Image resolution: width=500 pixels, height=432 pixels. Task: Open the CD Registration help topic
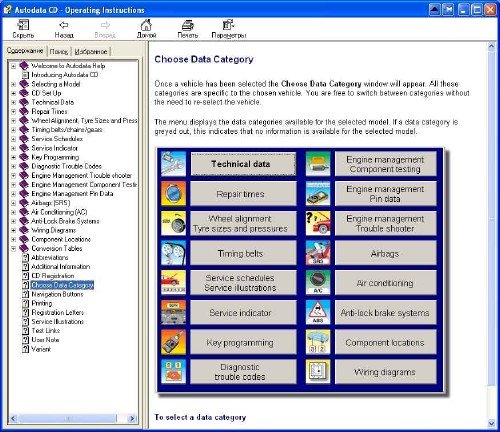tap(53, 276)
